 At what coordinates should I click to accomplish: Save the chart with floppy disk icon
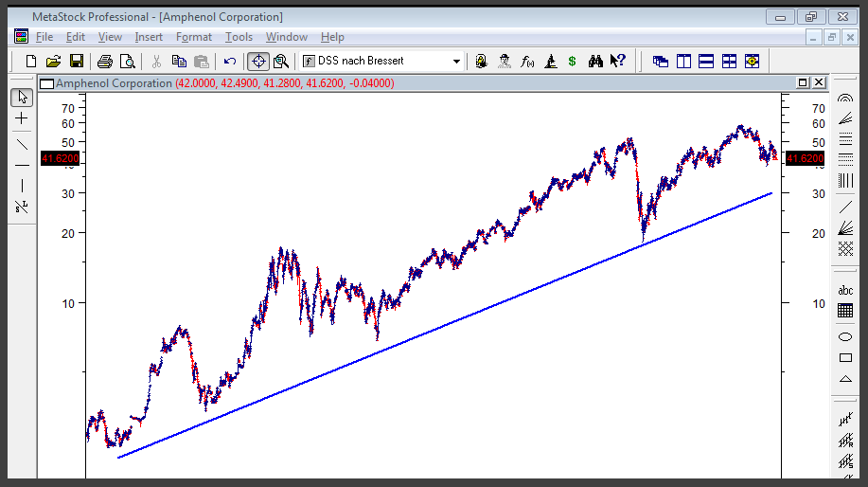77,61
